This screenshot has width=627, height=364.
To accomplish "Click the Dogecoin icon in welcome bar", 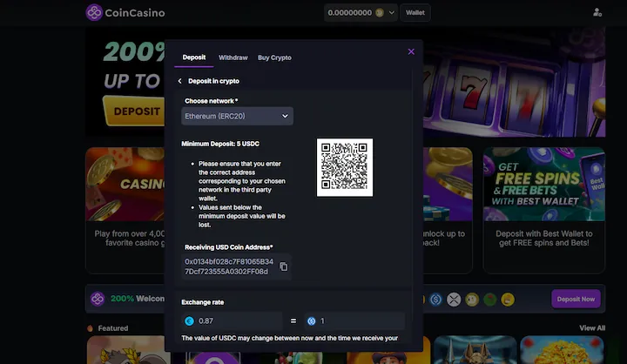I will point(472,300).
